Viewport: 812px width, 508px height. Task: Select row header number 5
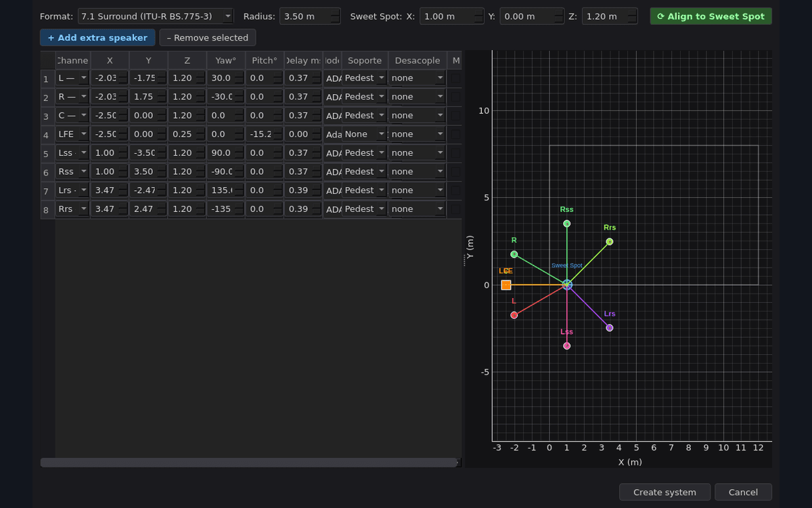(x=46, y=153)
